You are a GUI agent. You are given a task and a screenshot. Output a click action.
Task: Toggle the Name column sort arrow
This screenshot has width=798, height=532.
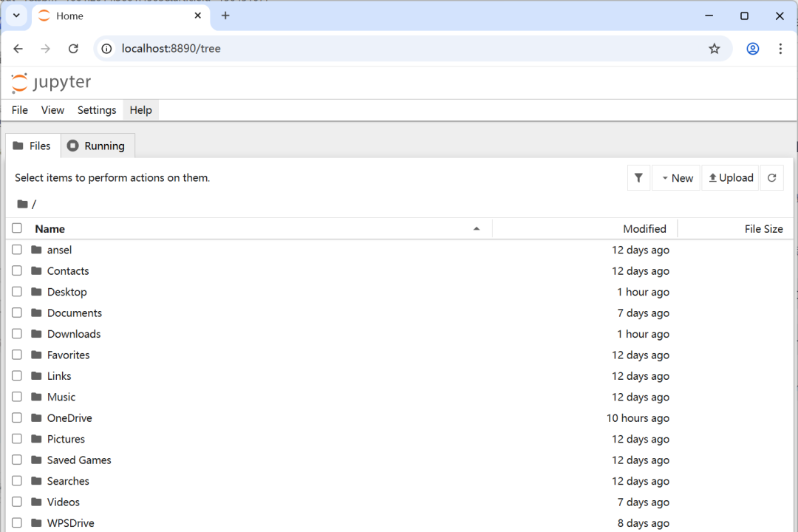(477, 228)
